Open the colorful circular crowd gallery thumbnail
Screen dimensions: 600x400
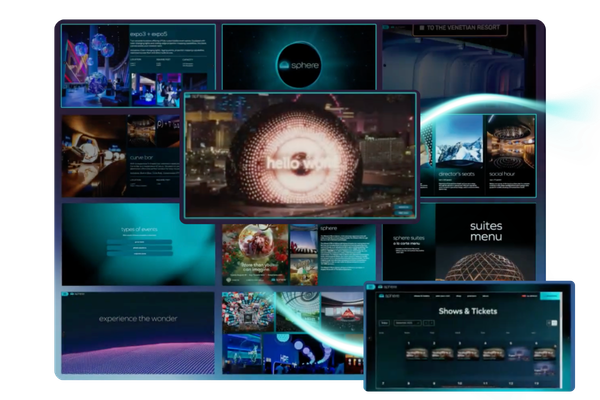point(248,312)
